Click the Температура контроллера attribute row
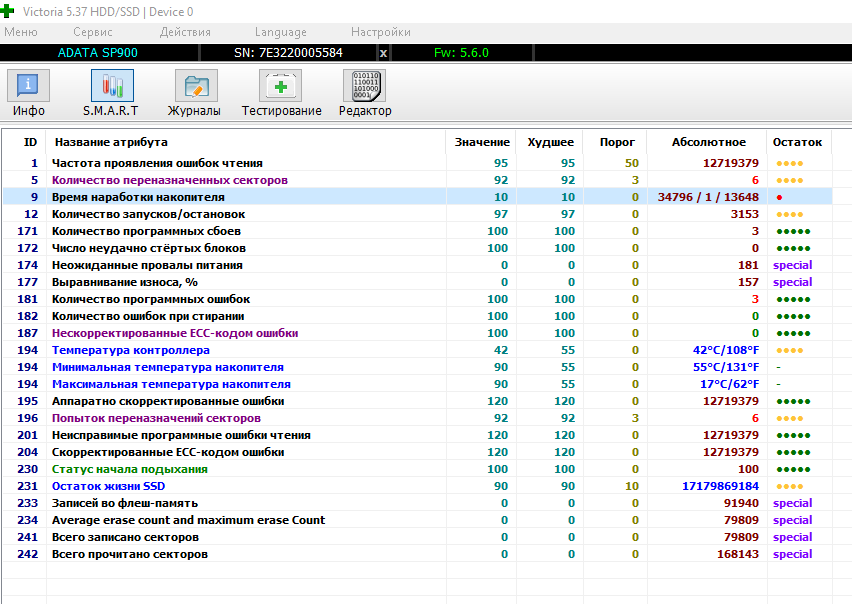Viewport: 852px width, 604px height. (130, 350)
